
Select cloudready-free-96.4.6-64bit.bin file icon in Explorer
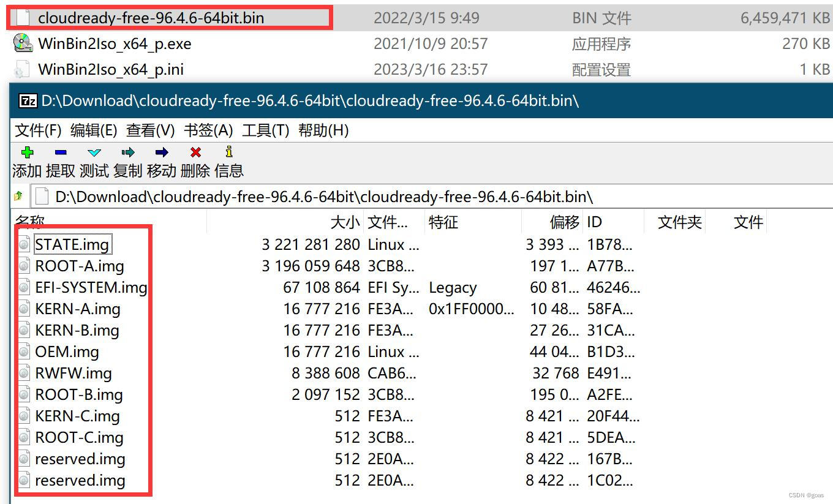point(23,17)
